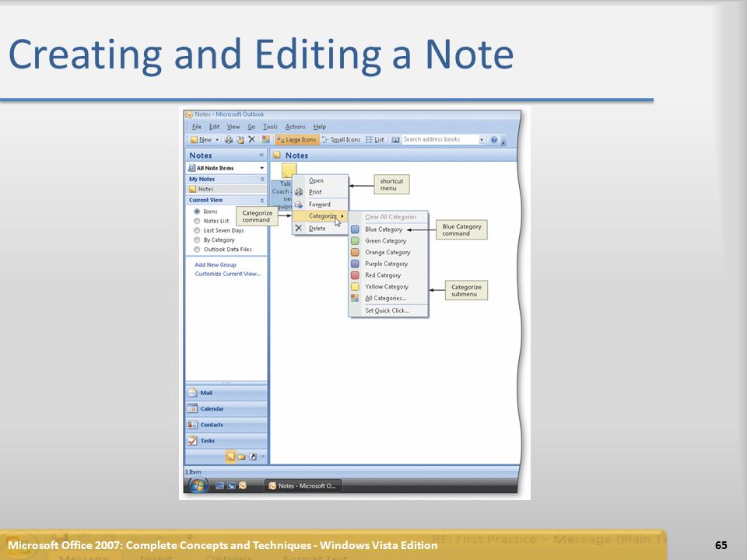Click the Delete X toolbar icon

click(x=251, y=139)
